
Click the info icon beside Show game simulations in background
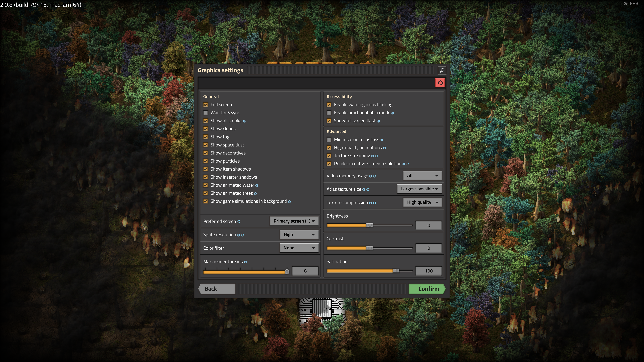[x=289, y=202]
